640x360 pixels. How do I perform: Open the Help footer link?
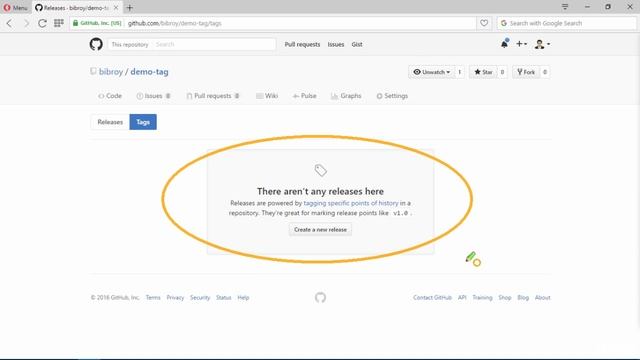pos(243,298)
